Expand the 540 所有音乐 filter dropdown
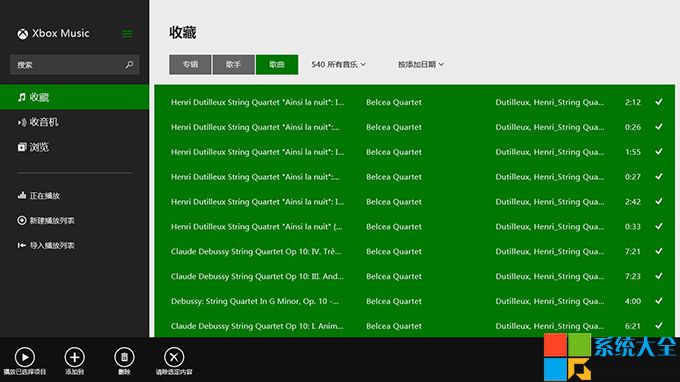This screenshot has width=680, height=382. [x=339, y=65]
